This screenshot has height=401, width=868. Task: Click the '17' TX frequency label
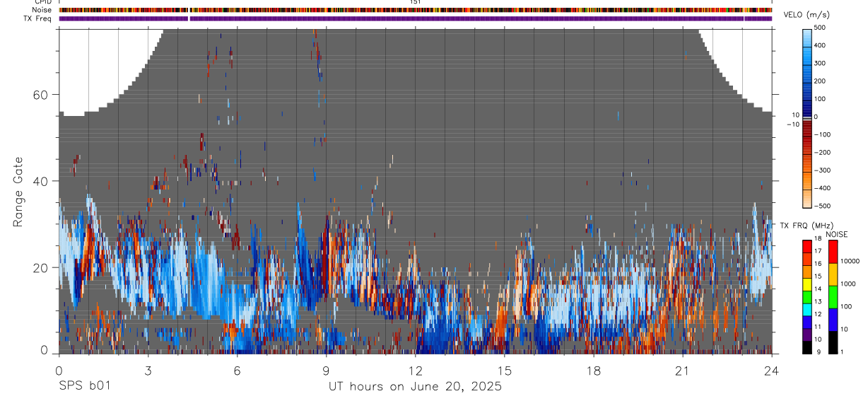click(818, 251)
